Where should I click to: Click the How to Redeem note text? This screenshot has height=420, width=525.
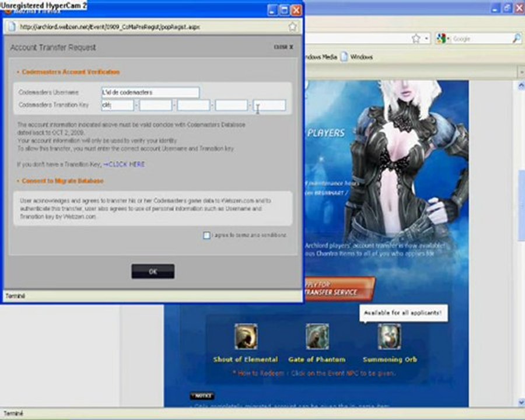(x=314, y=373)
